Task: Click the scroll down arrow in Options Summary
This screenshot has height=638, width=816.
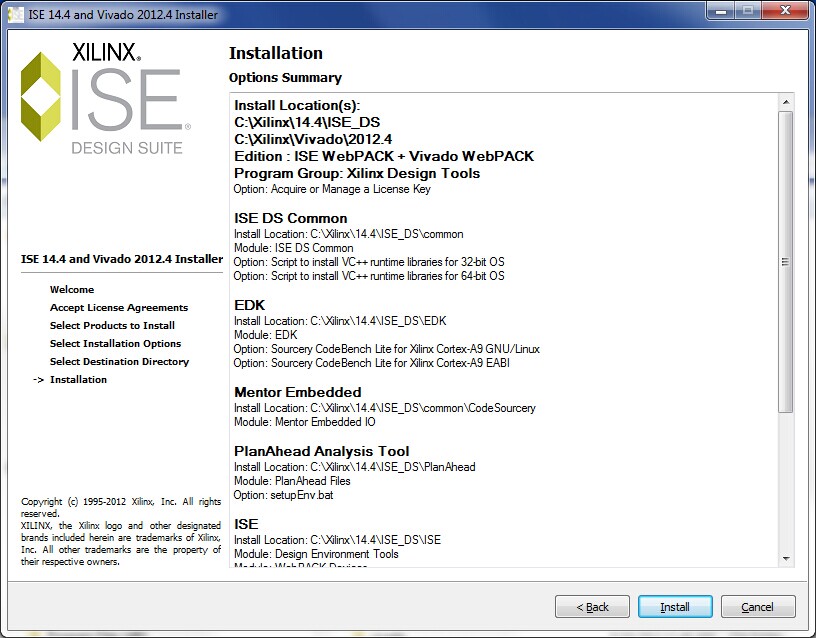Action: pos(786,558)
